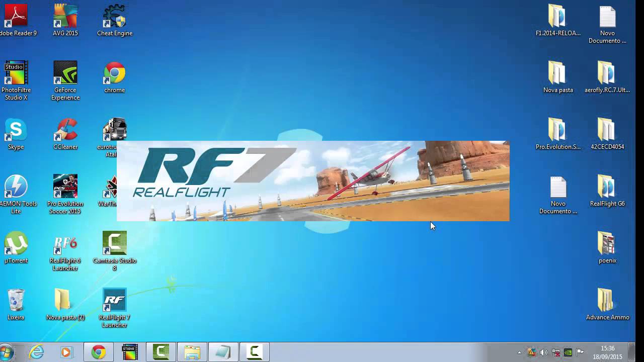Open the GeForce Experience desktop shortcut
The image size is (644, 362).
[x=65, y=80]
